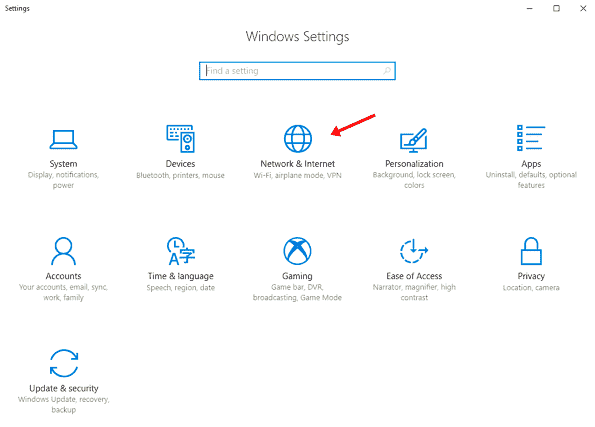The width and height of the screenshot is (595, 427).
Task: Click the Privacy label
Action: pyautogui.click(x=531, y=276)
